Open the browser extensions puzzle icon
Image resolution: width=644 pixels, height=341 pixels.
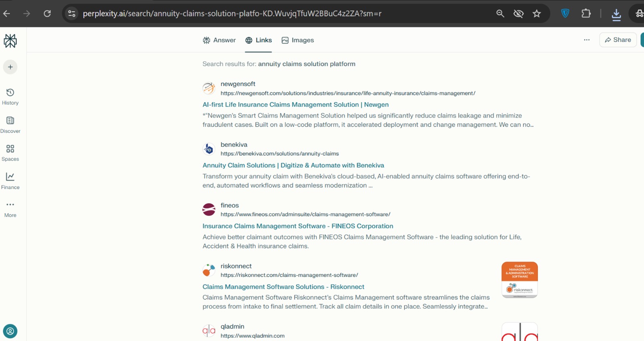[586, 14]
